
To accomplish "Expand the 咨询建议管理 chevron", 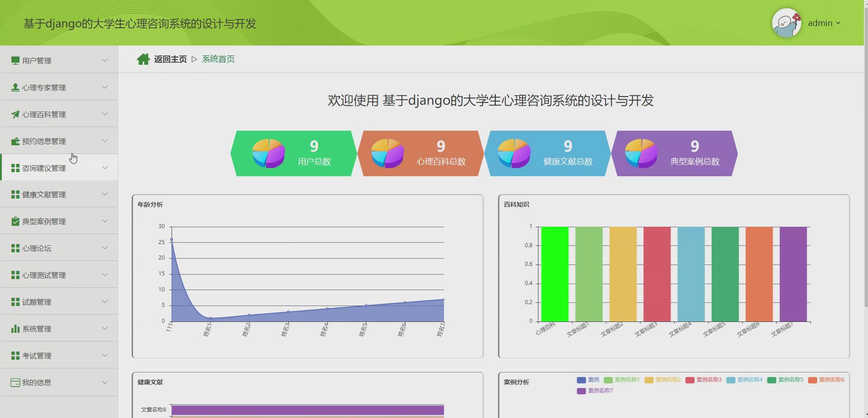I will pyautogui.click(x=105, y=167).
